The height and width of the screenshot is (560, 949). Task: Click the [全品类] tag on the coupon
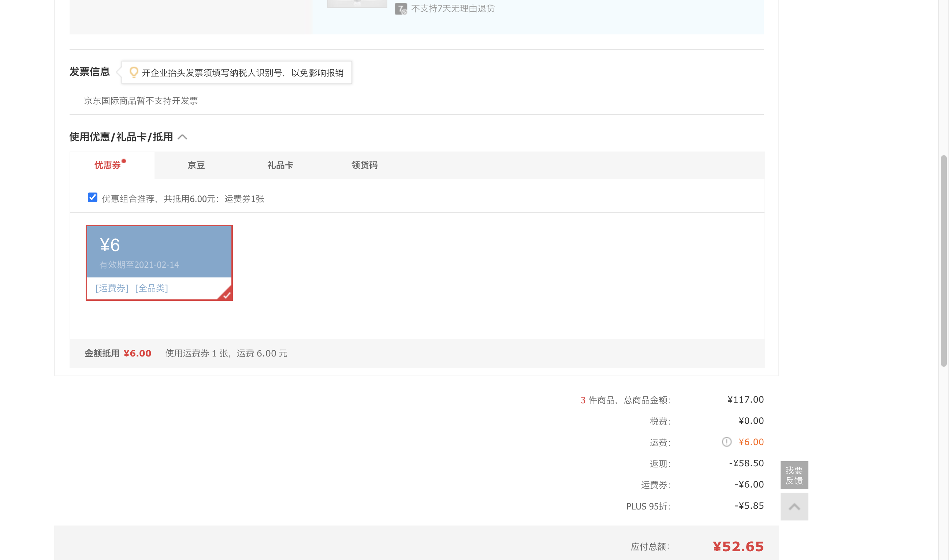click(x=151, y=288)
